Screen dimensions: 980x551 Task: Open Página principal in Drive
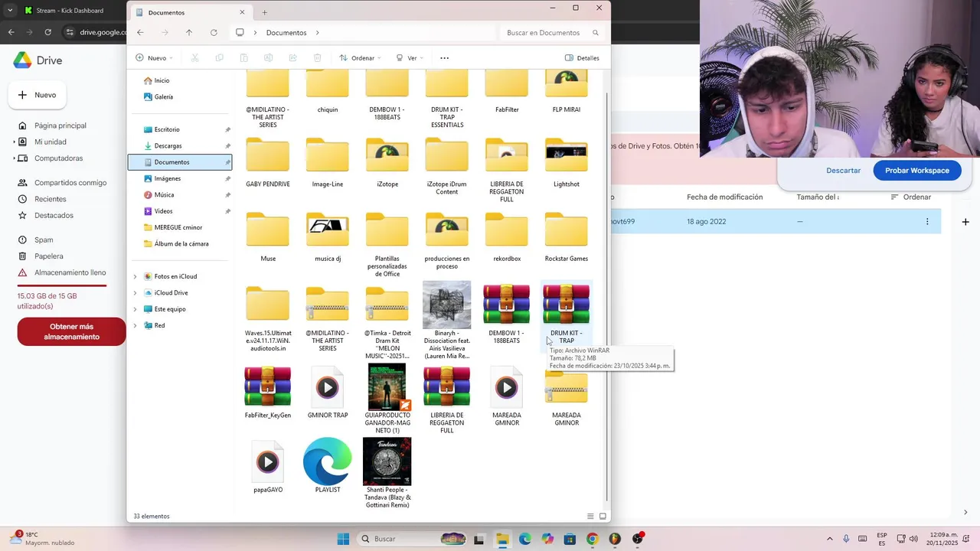click(60, 126)
